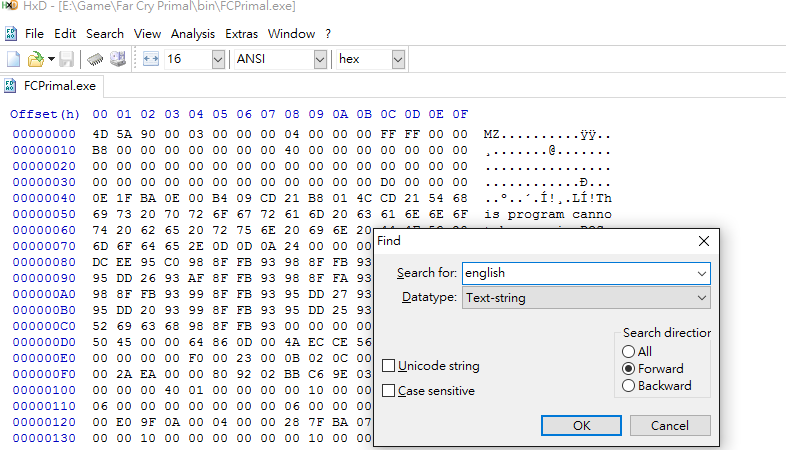Viewport: 786px width, 450px height.
Task: Open main memory via the RAM chip icon
Action: click(x=95, y=59)
